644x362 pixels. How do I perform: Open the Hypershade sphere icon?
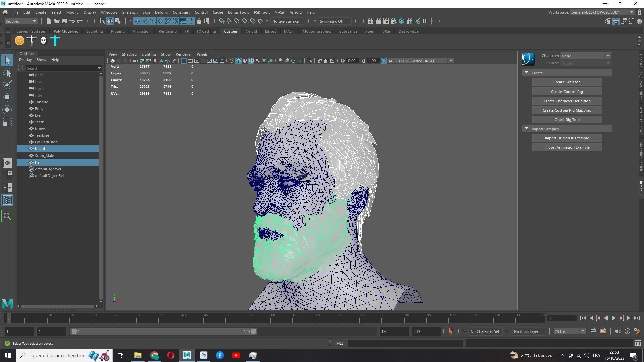[401, 21]
